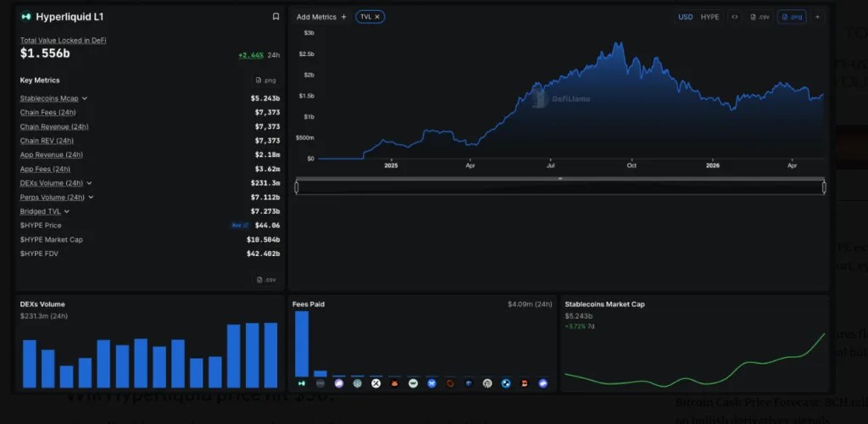Click the teal globe protocol icon in Fees Paid
This screenshot has width=868, height=424.
point(358,383)
